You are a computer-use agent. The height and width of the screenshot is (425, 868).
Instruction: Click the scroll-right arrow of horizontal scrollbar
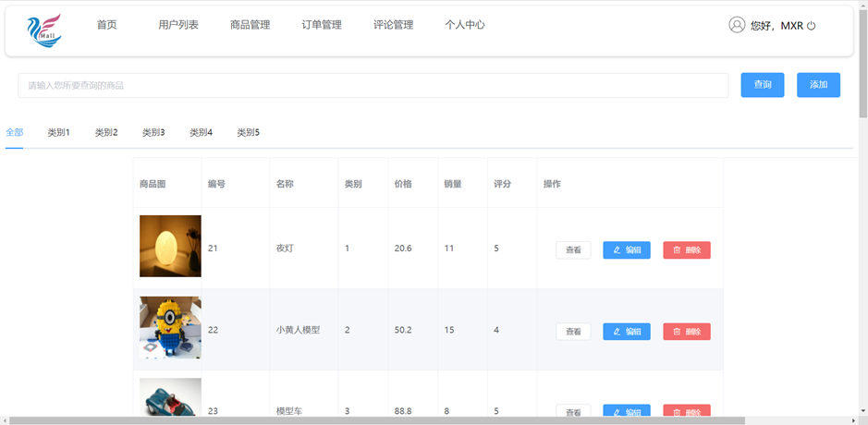[853, 420]
